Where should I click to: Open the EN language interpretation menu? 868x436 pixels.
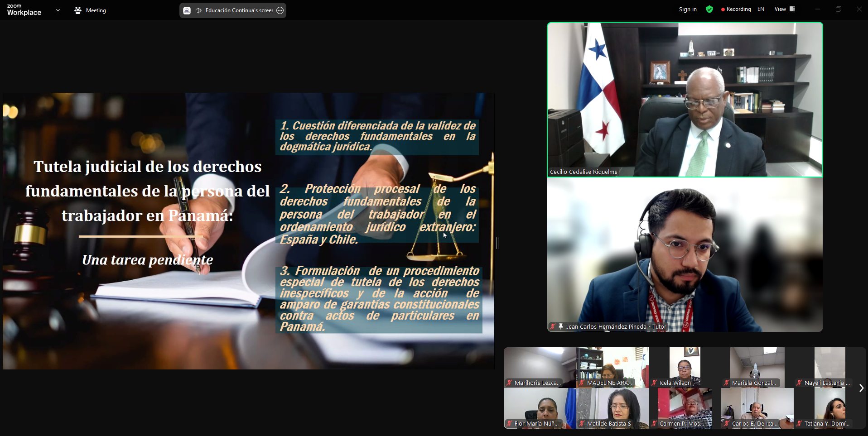pyautogui.click(x=761, y=9)
